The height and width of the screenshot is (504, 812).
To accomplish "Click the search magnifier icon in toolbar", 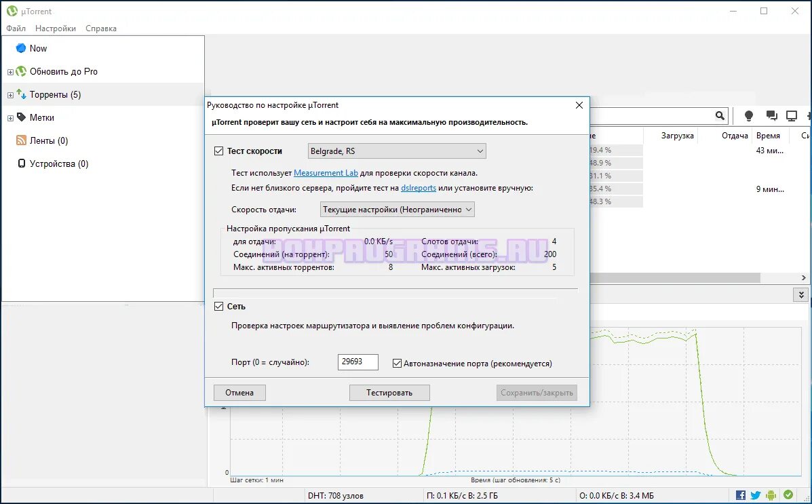I will point(720,116).
